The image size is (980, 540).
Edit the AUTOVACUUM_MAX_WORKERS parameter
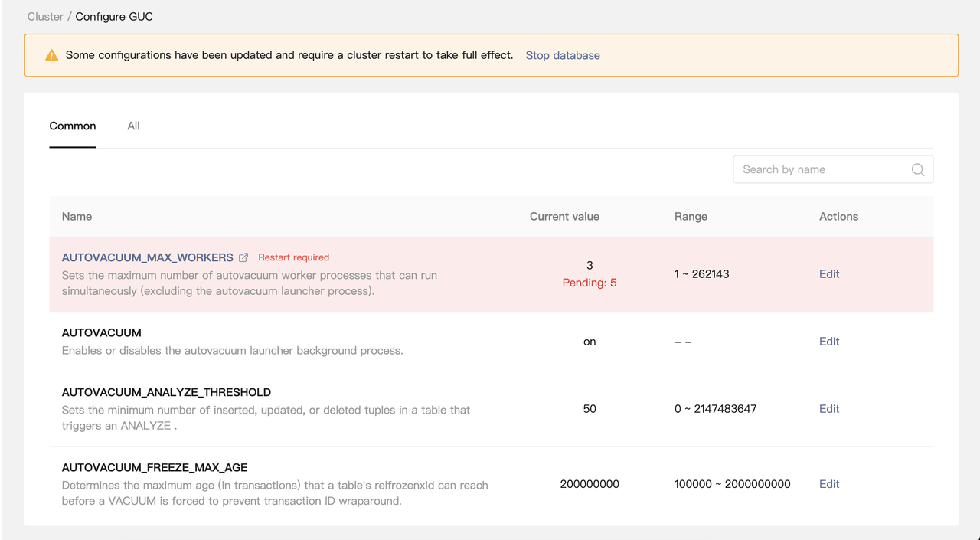829,274
